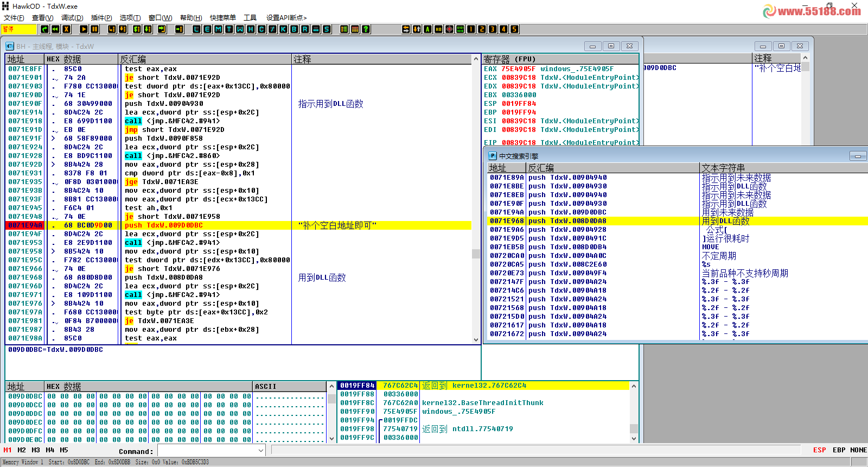Open the Command combo box dropdown arrow
Screen dimensions: 868x467
point(260,451)
